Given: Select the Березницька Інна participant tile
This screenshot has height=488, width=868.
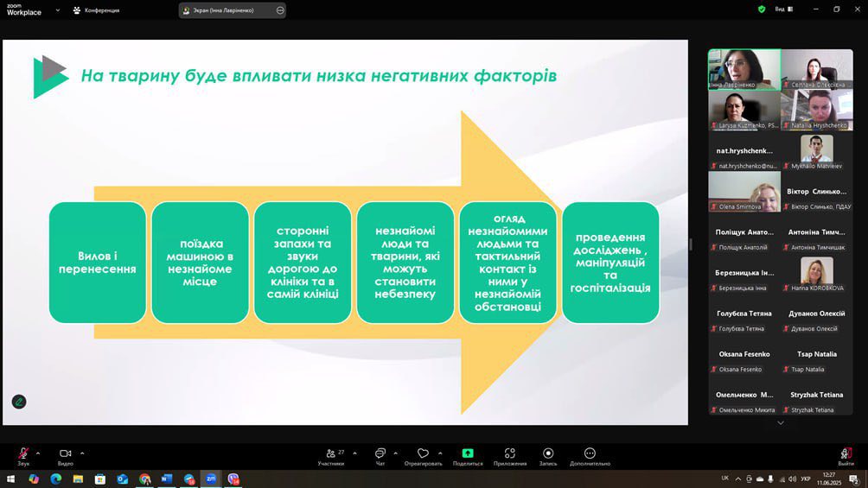Looking at the screenshot, I should pos(744,273).
